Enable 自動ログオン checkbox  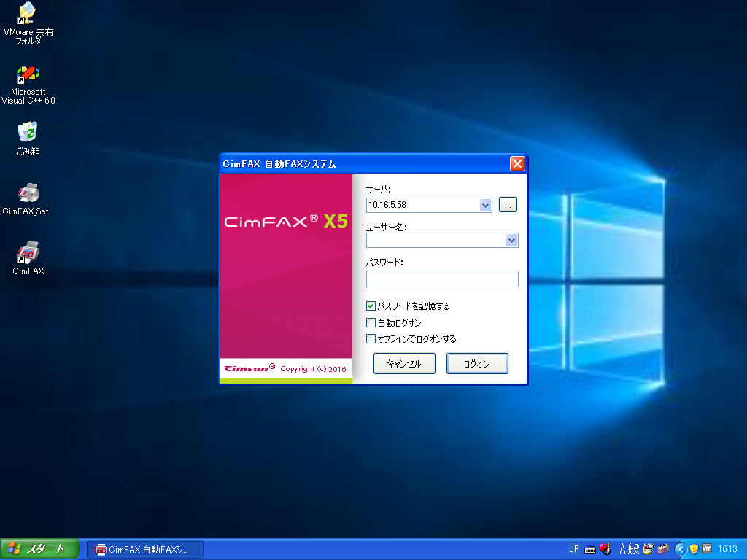(371, 323)
